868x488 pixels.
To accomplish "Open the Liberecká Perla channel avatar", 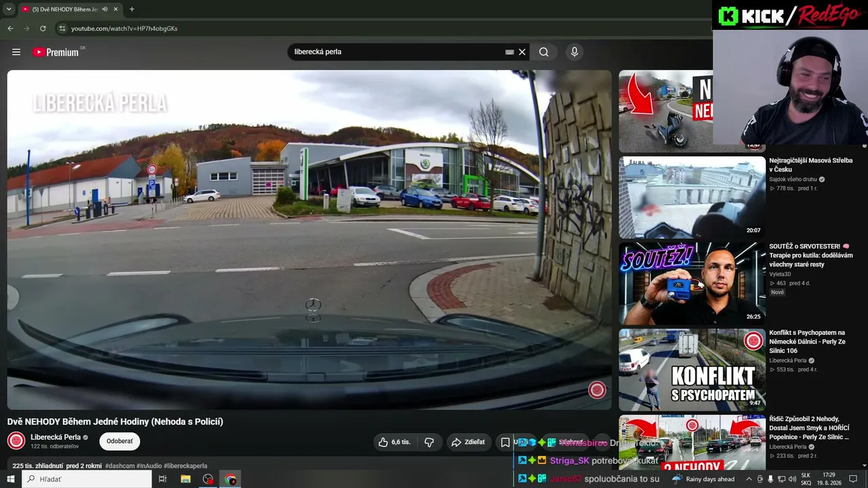I will click(16, 441).
